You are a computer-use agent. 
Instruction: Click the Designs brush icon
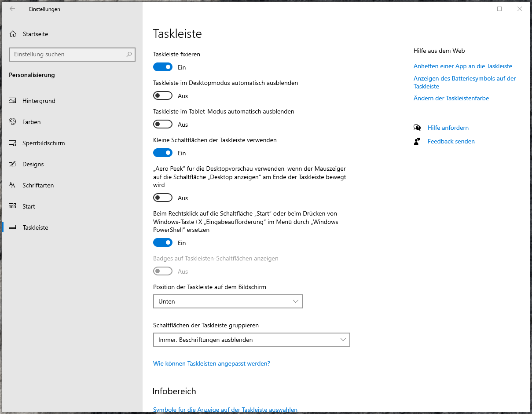point(13,164)
